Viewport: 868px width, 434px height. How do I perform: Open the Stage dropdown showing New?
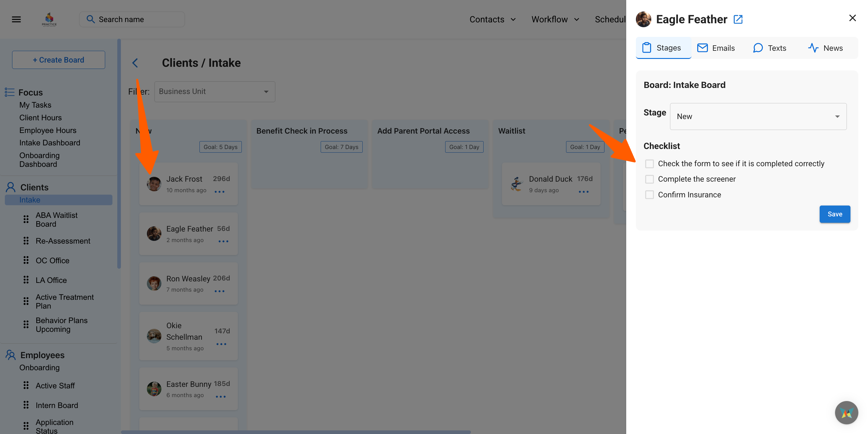[x=758, y=117]
